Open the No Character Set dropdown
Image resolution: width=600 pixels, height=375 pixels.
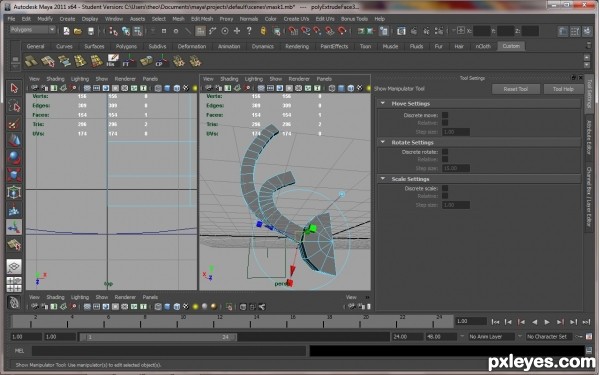549,337
